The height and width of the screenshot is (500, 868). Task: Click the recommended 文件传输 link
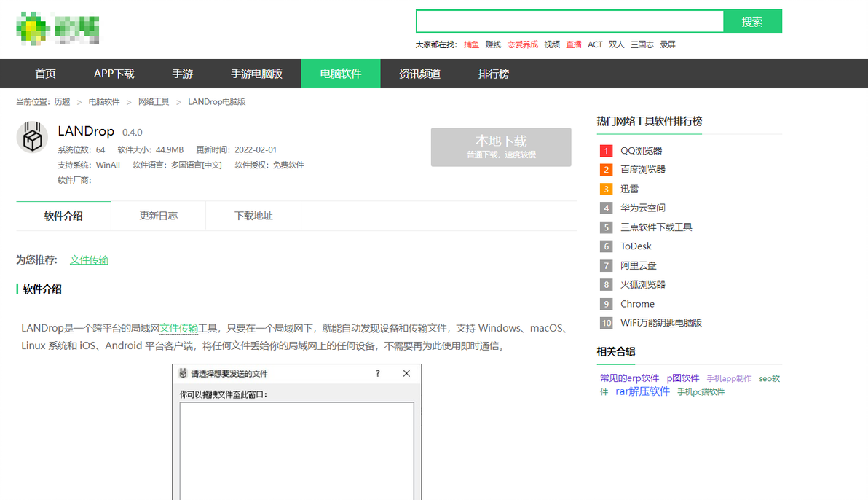click(89, 260)
